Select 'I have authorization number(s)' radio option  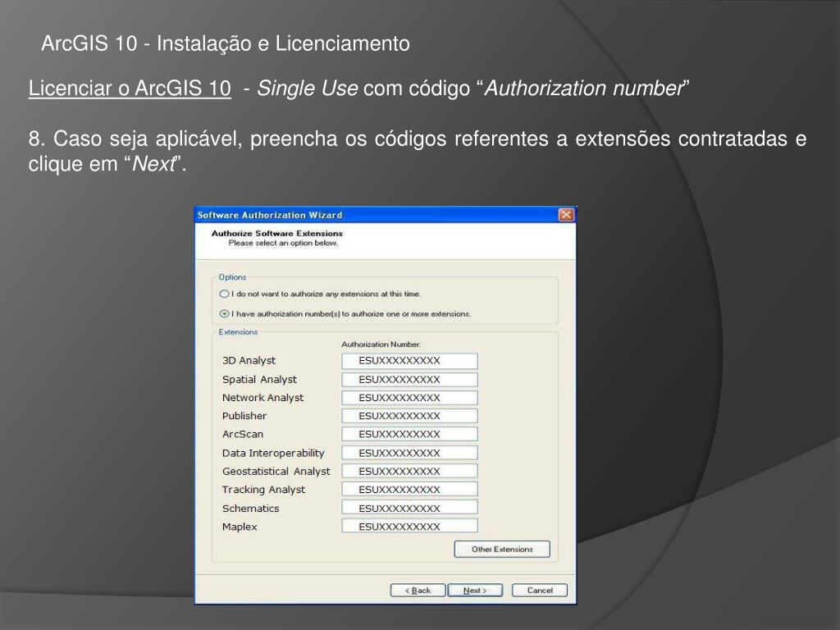click(x=224, y=313)
